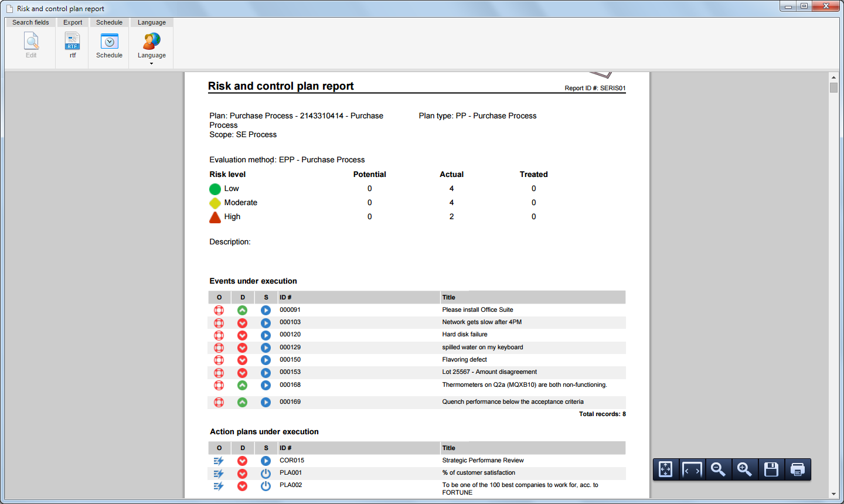Maximize the Risk and control plan window
The image size is (844, 504).
(804, 6)
